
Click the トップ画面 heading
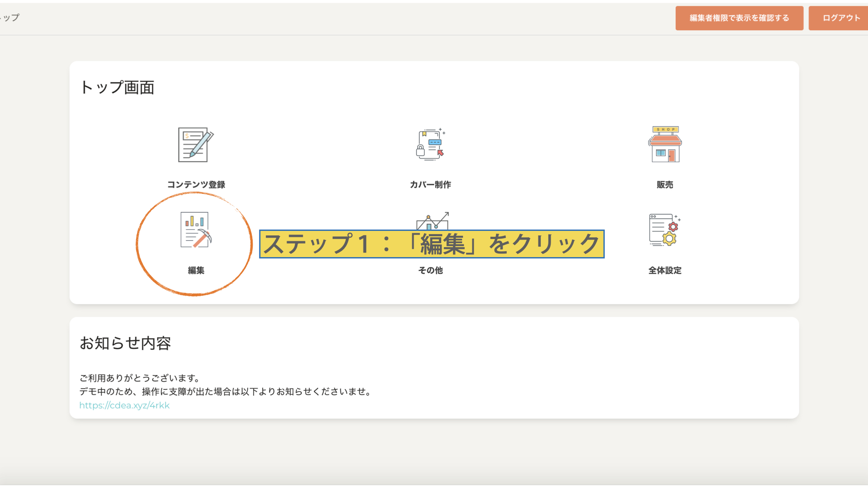(117, 87)
